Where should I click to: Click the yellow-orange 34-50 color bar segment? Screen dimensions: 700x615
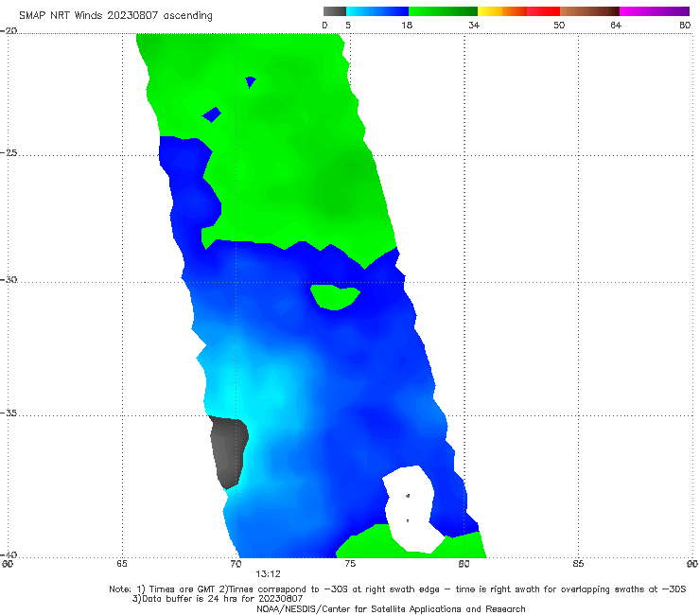[518, 11]
